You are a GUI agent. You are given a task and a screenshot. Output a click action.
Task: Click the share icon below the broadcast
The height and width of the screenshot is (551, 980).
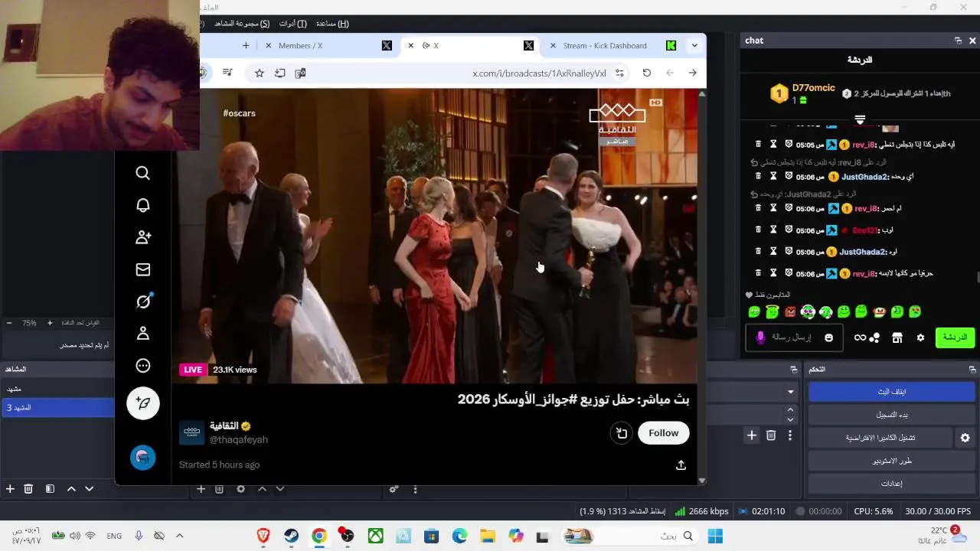[681, 465]
